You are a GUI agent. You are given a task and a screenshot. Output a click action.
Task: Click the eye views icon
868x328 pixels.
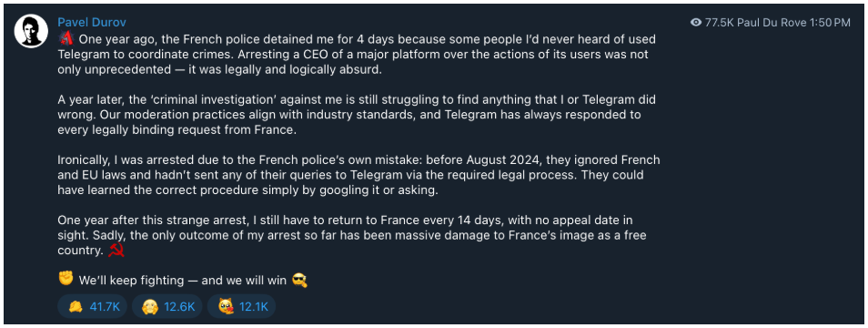click(696, 23)
